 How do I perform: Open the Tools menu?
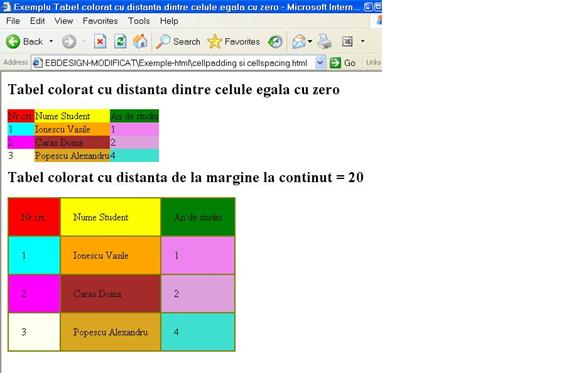[x=139, y=21]
